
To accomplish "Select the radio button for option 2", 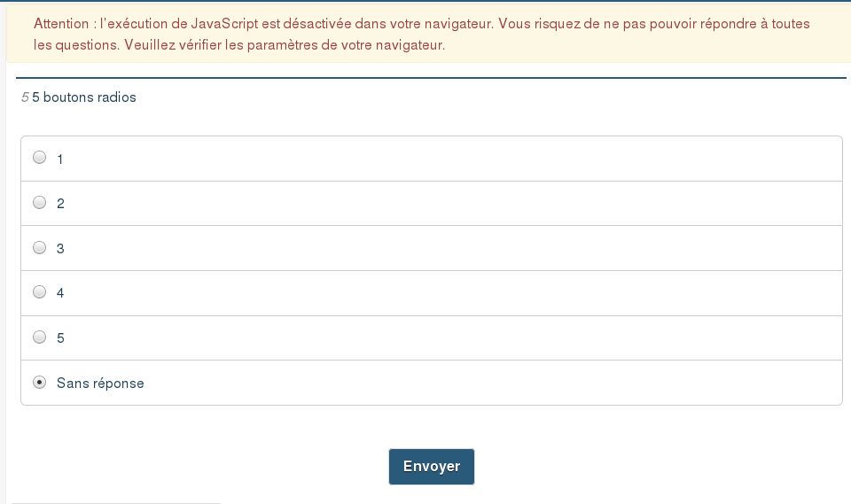I will [39, 202].
